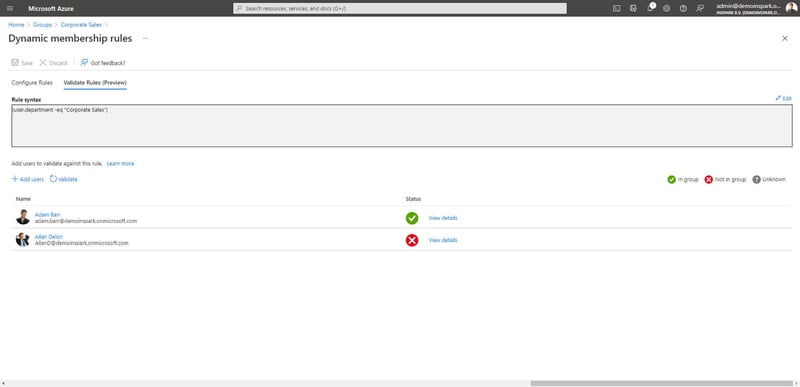Open Cloud Shell from top bar
800x387 pixels.
[616, 9]
